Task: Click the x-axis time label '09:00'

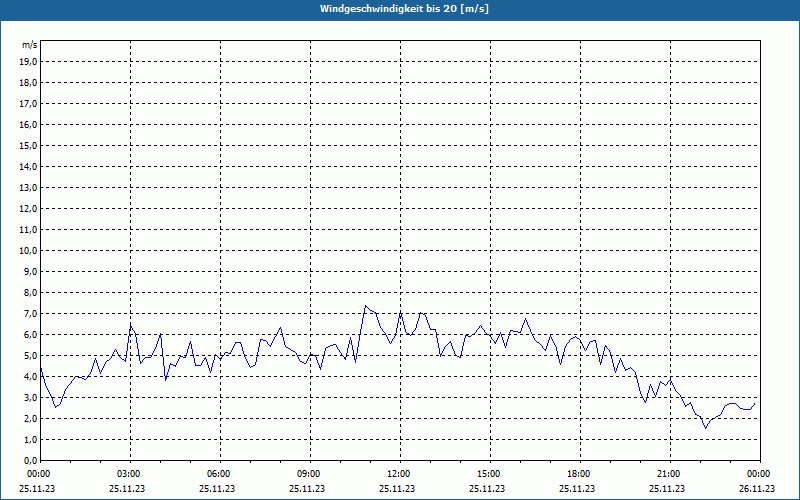Action: 310,474
